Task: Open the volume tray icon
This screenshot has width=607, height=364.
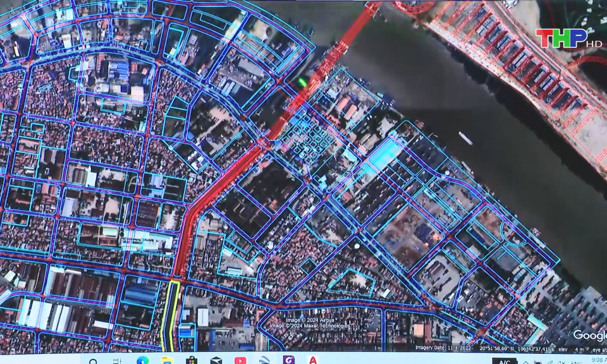Action: point(561,362)
